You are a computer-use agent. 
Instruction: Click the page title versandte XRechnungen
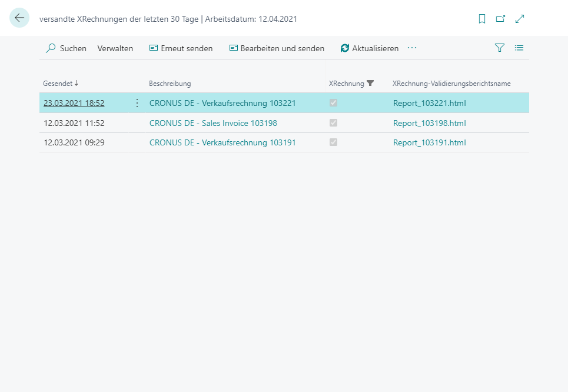click(x=168, y=19)
